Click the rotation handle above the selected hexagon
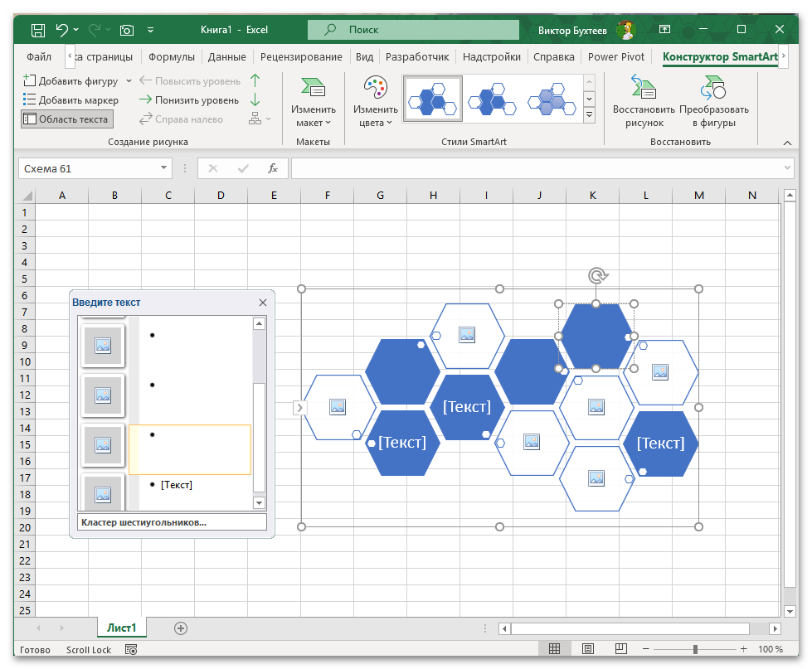This screenshot has height=669, width=812. pos(597,276)
